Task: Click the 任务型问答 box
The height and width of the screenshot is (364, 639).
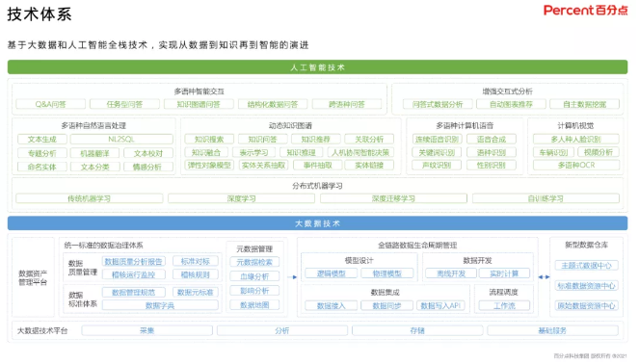Action: (124, 104)
